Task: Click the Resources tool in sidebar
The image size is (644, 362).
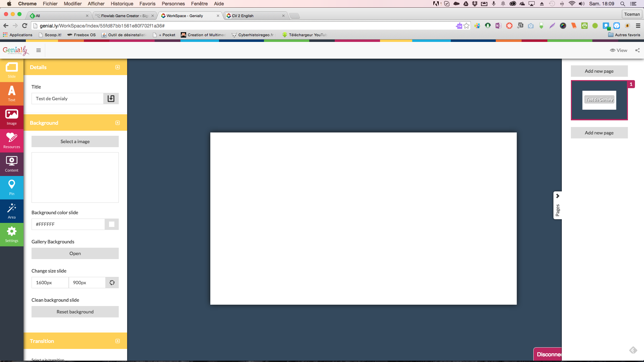Action: tap(11, 140)
